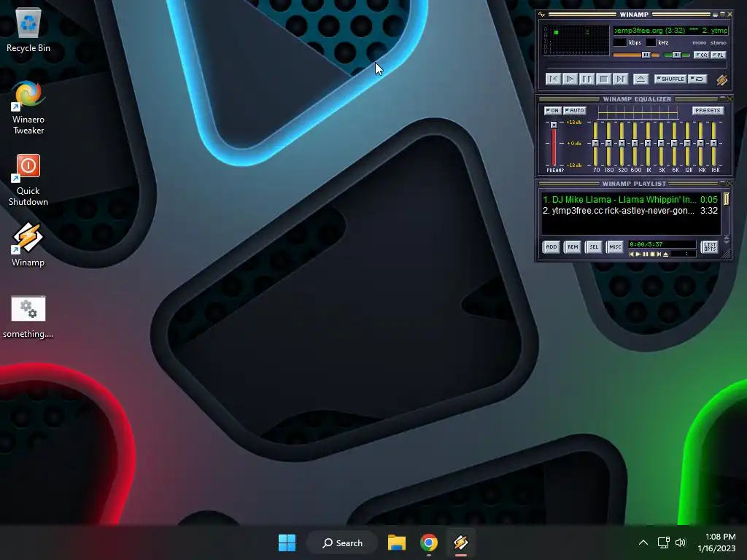Click the scrolling song title display
This screenshot has width=747, height=560.
point(671,31)
